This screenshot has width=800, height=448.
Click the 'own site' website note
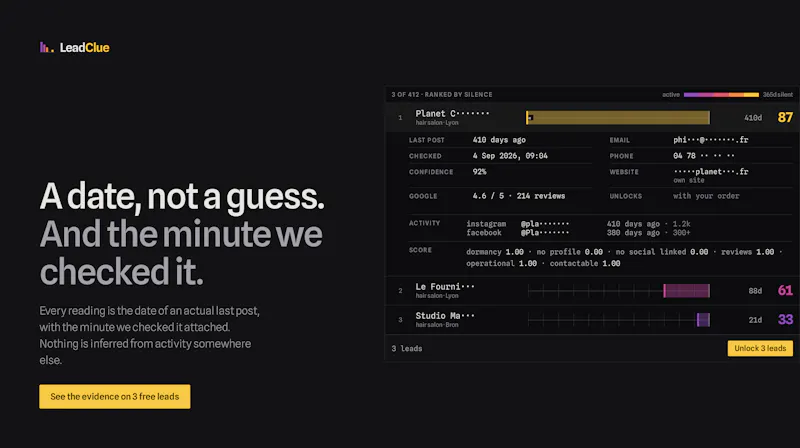[689, 180]
